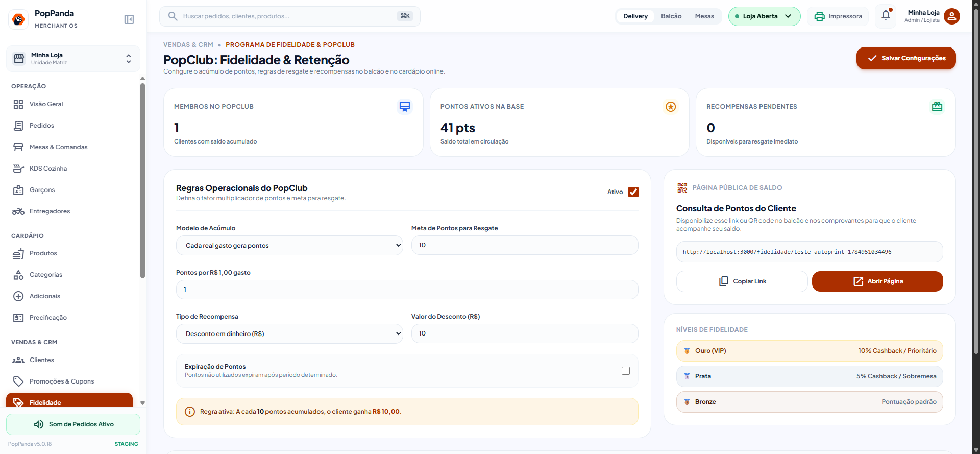Click the search field for pedidos, clientes, produtos
The width and height of the screenshot is (980, 454).
pyautogui.click(x=290, y=16)
